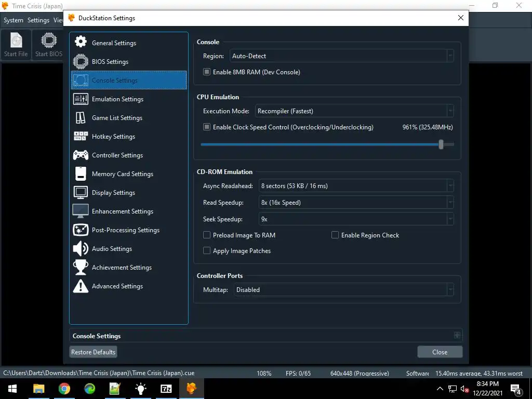Click the network tray icon

453,389
